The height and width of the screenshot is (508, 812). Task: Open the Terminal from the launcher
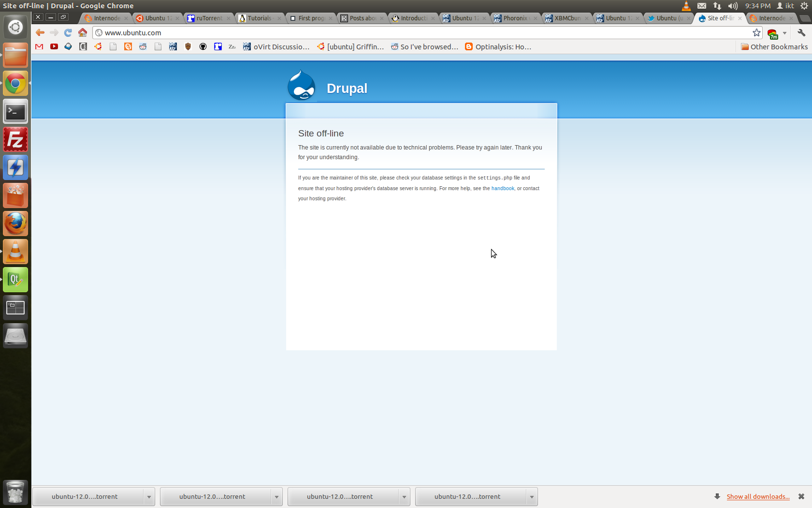tap(15, 112)
